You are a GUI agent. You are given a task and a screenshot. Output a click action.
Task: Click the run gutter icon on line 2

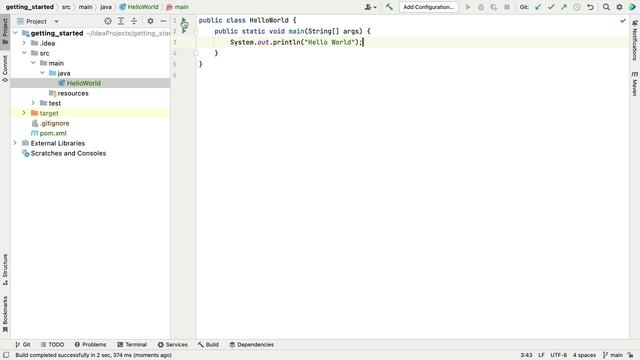184,31
